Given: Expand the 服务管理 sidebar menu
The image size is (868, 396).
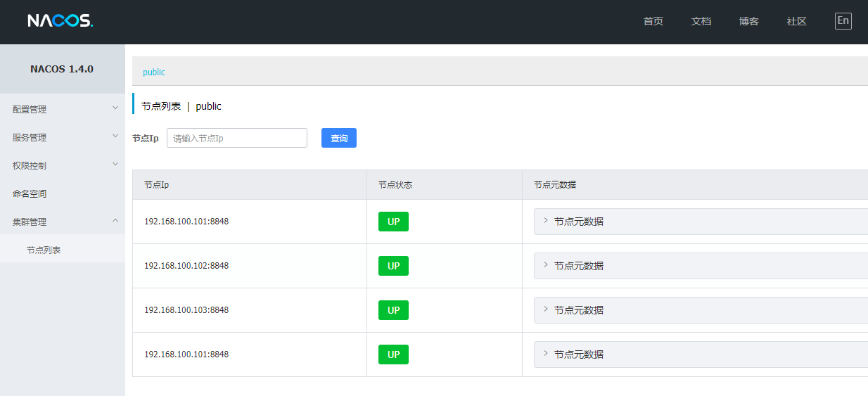Looking at the screenshot, I should coord(62,137).
